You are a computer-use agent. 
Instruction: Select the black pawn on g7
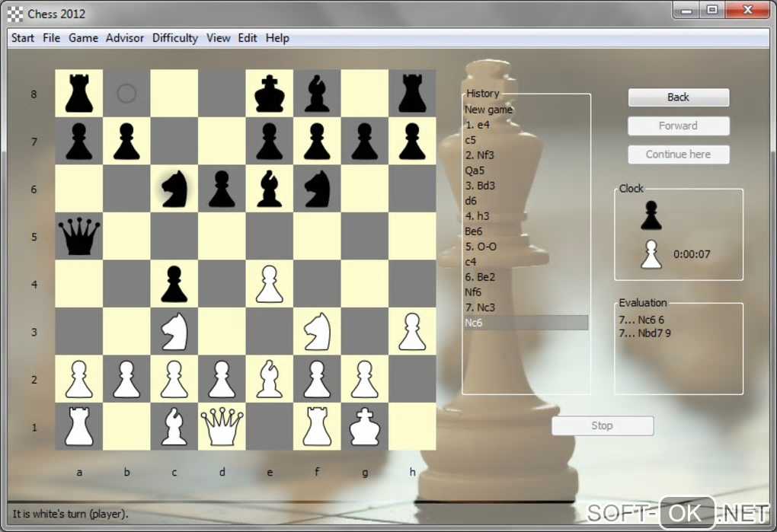tap(365, 141)
